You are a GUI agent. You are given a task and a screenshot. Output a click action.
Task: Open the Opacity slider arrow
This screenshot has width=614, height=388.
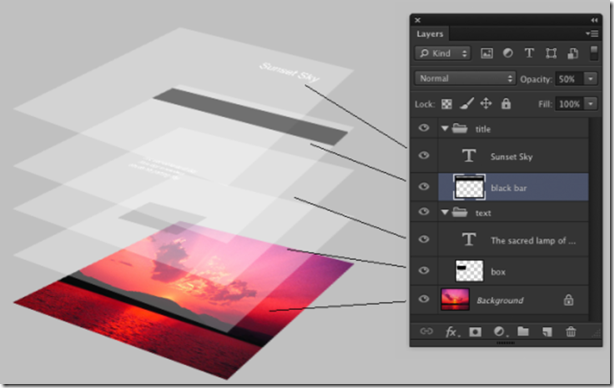click(591, 78)
